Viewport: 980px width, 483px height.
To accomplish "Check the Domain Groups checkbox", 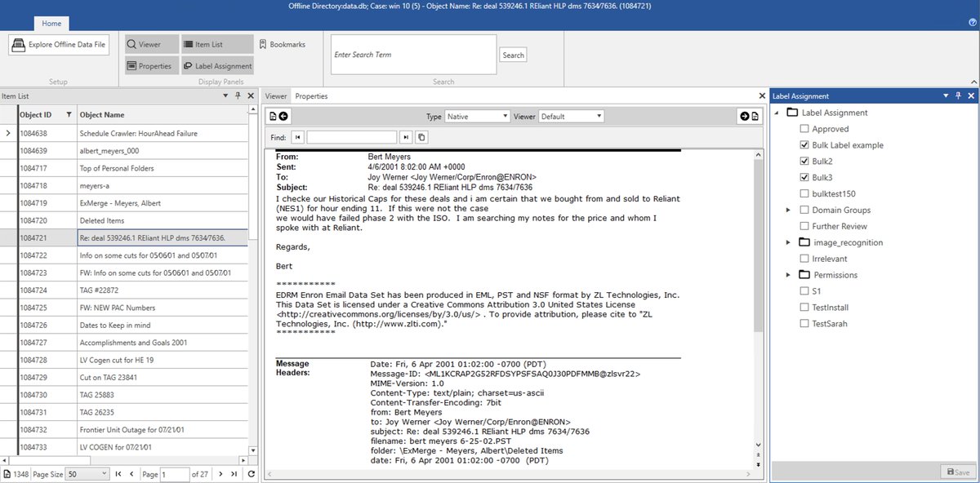I will coord(804,210).
